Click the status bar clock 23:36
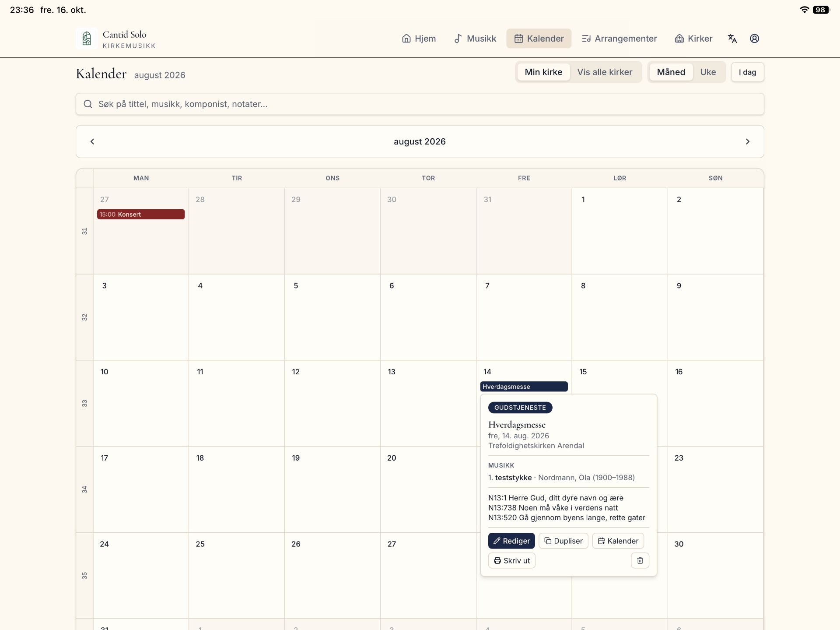Viewport: 840px width, 630px height. (x=22, y=10)
